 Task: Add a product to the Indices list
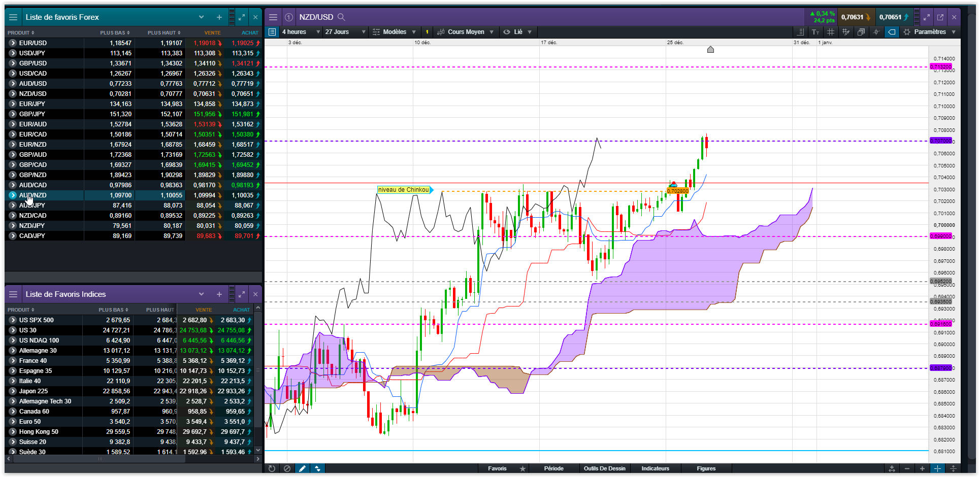pos(219,294)
